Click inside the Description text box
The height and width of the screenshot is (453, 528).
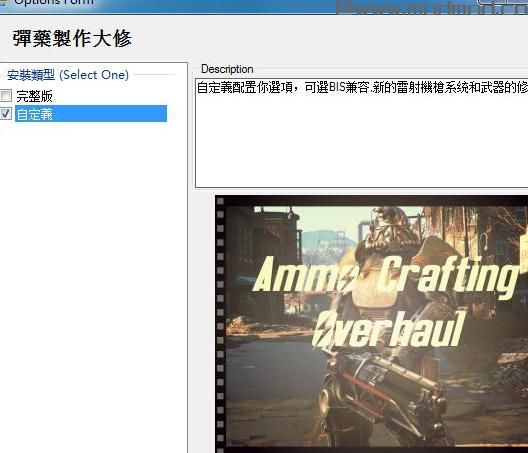pyautogui.click(x=362, y=133)
